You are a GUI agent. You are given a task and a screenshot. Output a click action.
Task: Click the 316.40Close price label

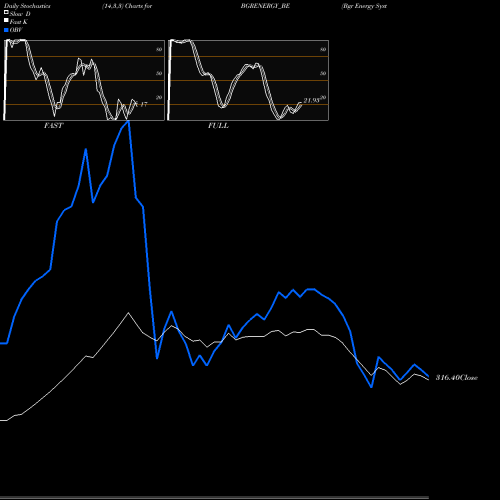pos(457,378)
